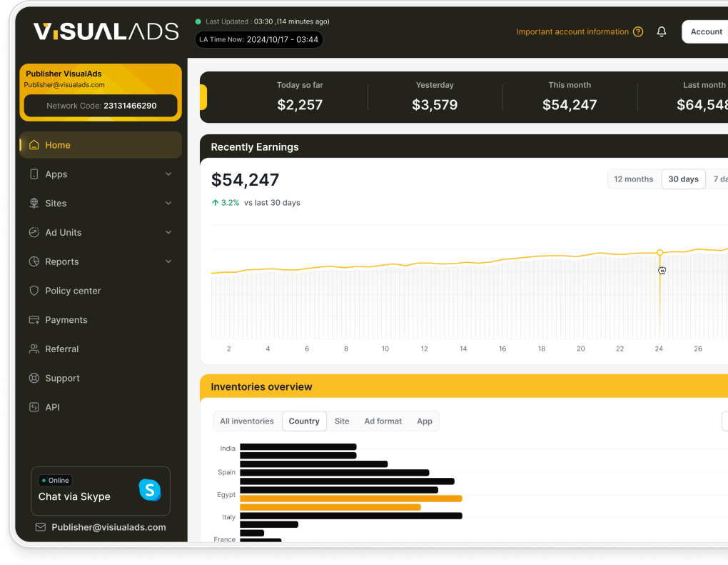Click the Sites globe icon
This screenshot has width=728, height=565.
click(34, 203)
